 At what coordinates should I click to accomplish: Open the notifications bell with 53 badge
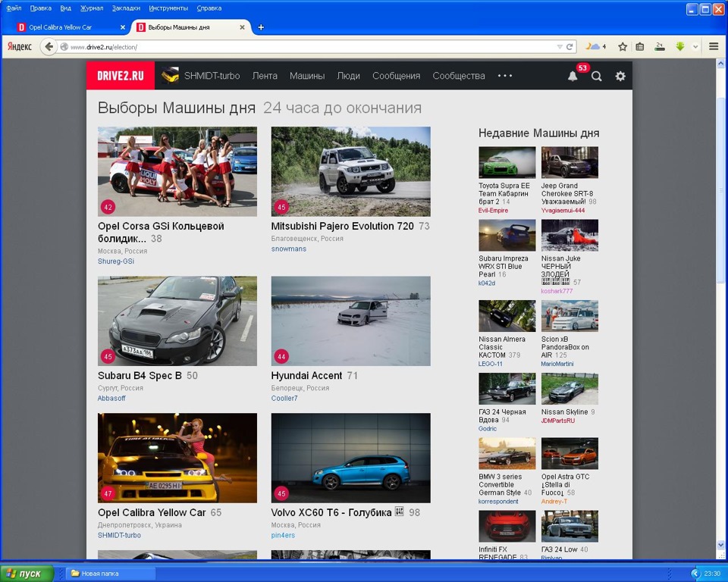click(x=573, y=76)
